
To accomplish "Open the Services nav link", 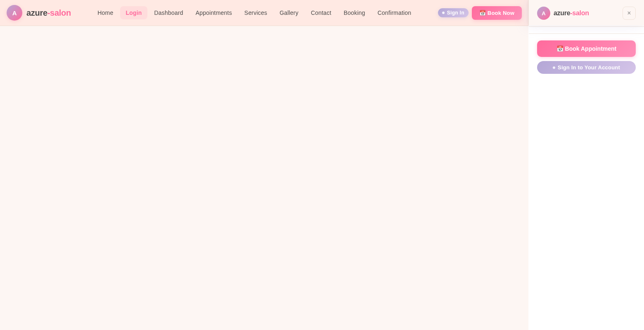I will point(256,13).
